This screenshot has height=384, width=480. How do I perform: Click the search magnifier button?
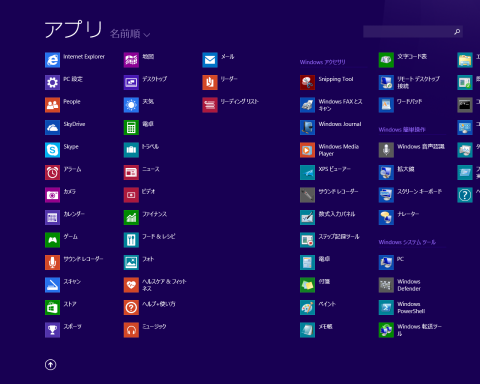[457, 32]
